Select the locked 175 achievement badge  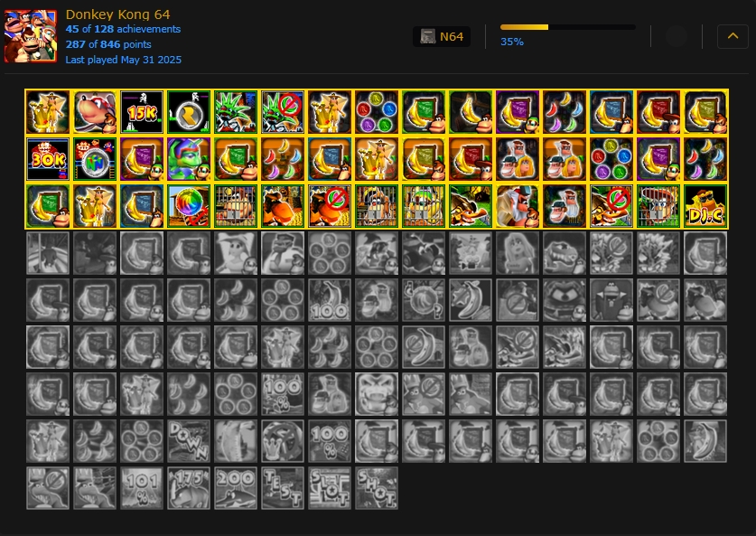(189, 488)
